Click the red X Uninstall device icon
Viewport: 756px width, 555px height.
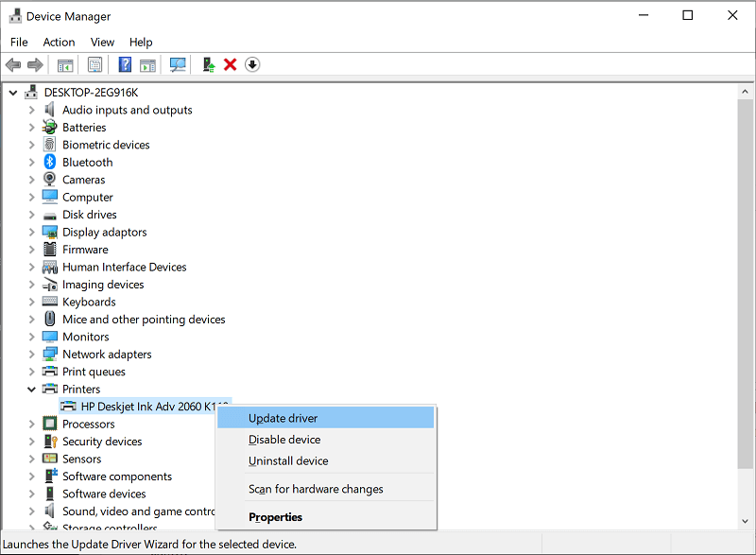click(x=230, y=64)
